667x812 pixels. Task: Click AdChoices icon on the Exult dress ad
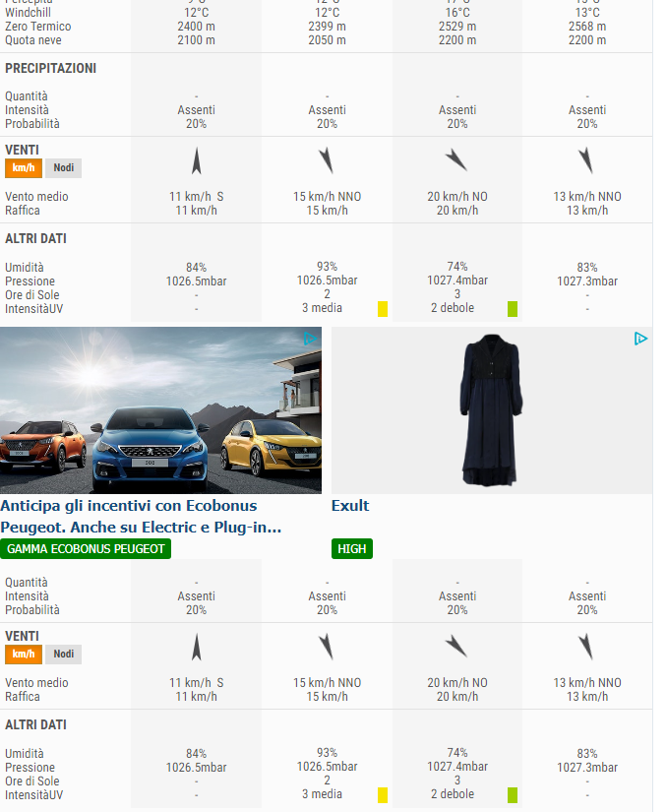pos(640,339)
